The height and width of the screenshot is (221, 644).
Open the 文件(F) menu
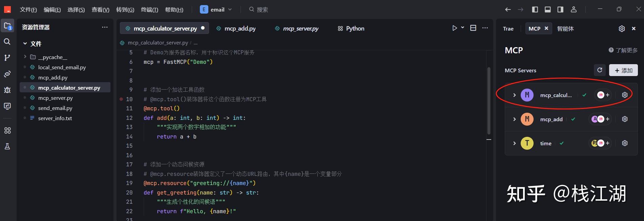[28, 10]
